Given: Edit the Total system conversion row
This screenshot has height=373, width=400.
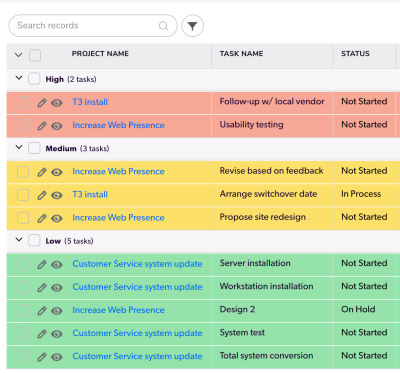Looking at the screenshot, I should pyautogui.click(x=42, y=357).
